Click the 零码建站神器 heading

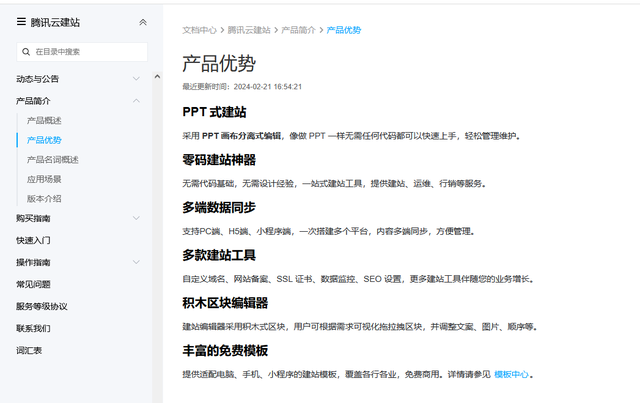click(x=219, y=160)
